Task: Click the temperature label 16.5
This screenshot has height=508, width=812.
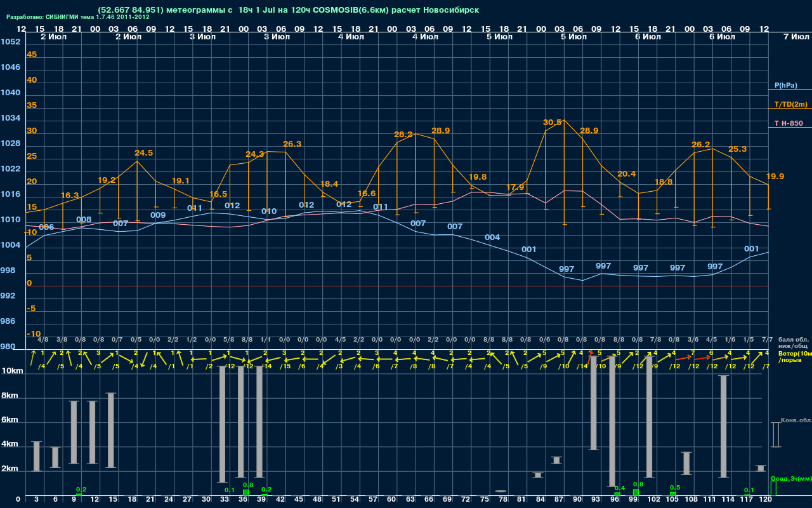Action: click(x=218, y=194)
